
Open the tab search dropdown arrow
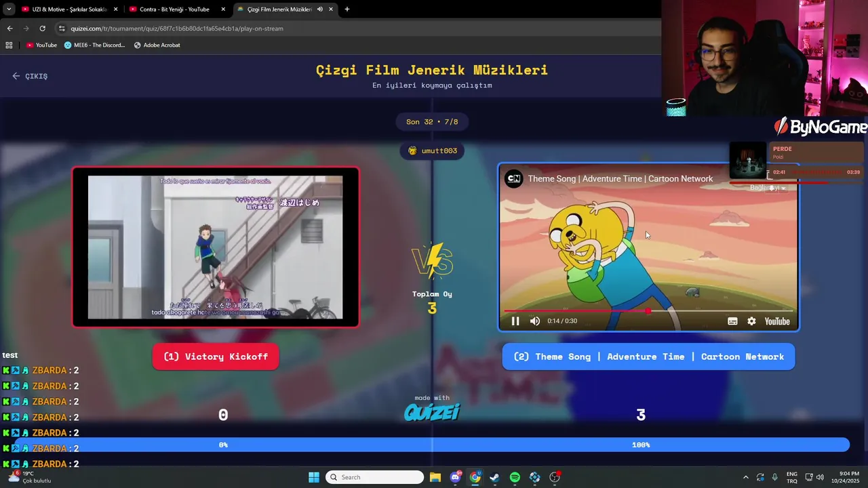coord(8,9)
